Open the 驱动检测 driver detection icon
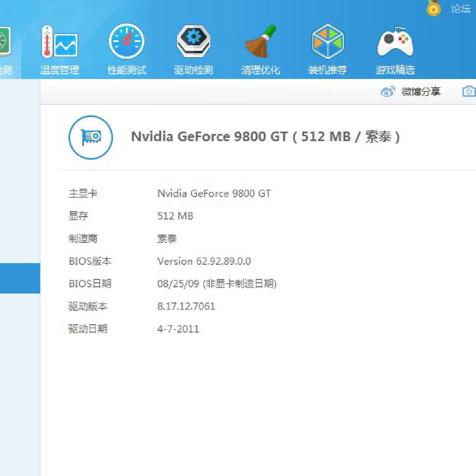476x476 pixels. point(194,41)
